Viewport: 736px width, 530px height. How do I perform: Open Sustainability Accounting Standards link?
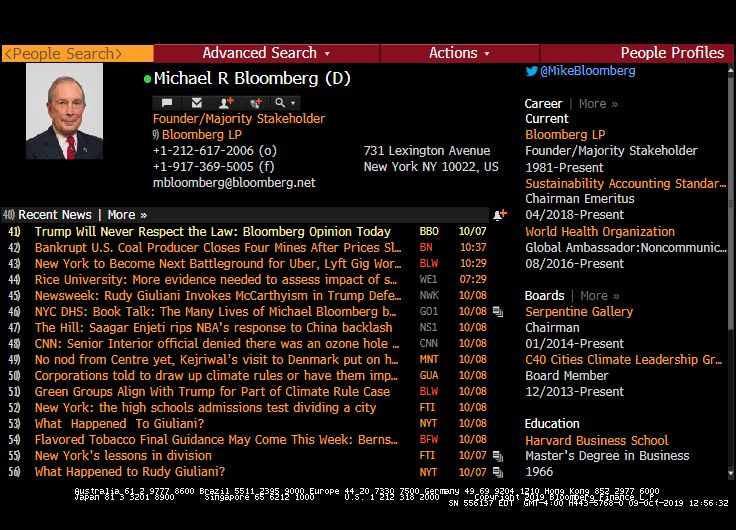pyautogui.click(x=625, y=184)
